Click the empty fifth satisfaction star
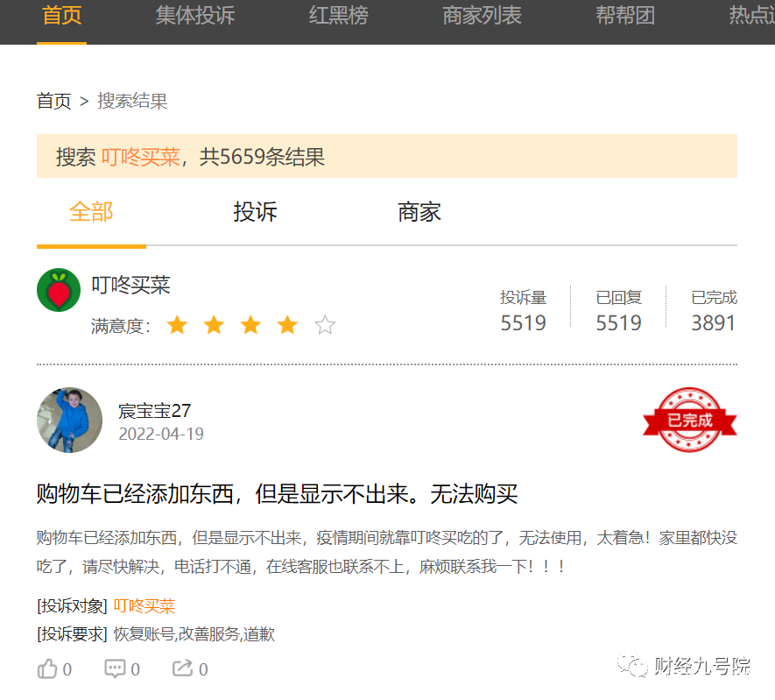 [325, 325]
